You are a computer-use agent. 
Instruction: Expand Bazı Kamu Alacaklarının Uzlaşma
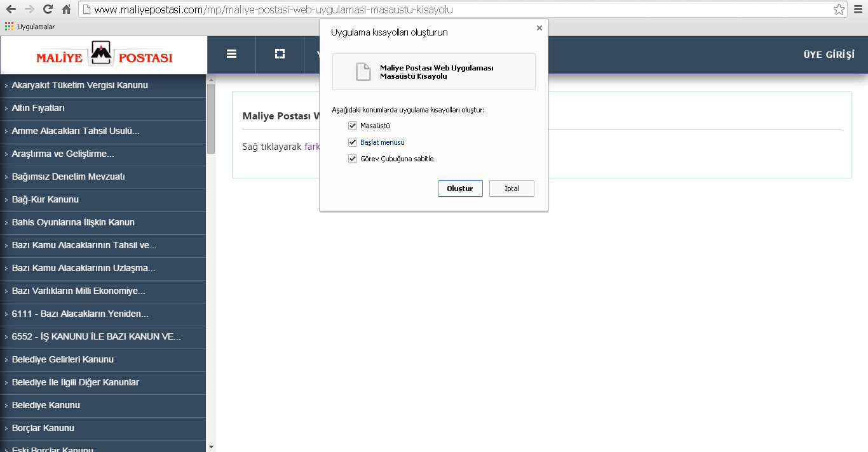pos(103,268)
